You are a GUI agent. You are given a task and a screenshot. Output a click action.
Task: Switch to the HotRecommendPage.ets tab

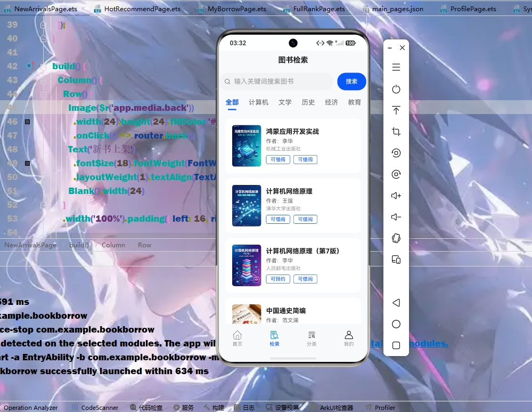point(137,9)
